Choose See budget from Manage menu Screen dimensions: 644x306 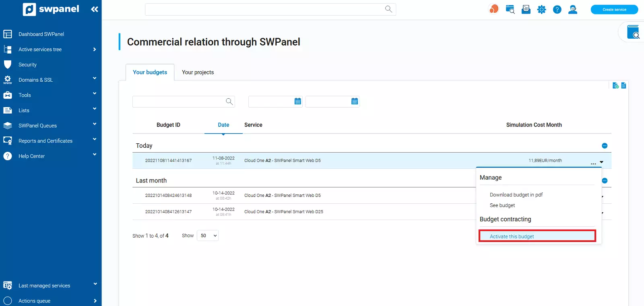(x=502, y=205)
